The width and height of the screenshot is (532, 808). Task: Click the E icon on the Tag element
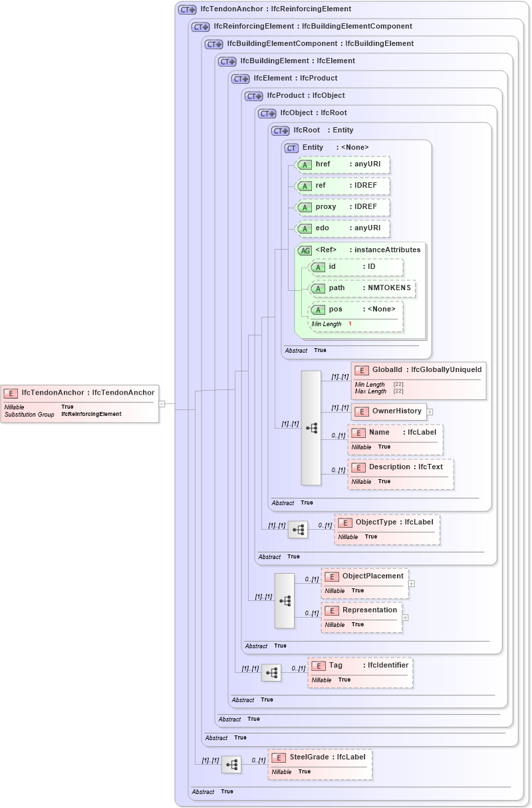coord(321,665)
